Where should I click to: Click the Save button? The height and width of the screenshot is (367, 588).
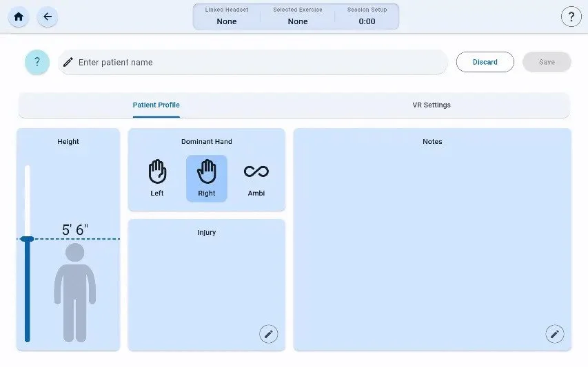coord(547,62)
